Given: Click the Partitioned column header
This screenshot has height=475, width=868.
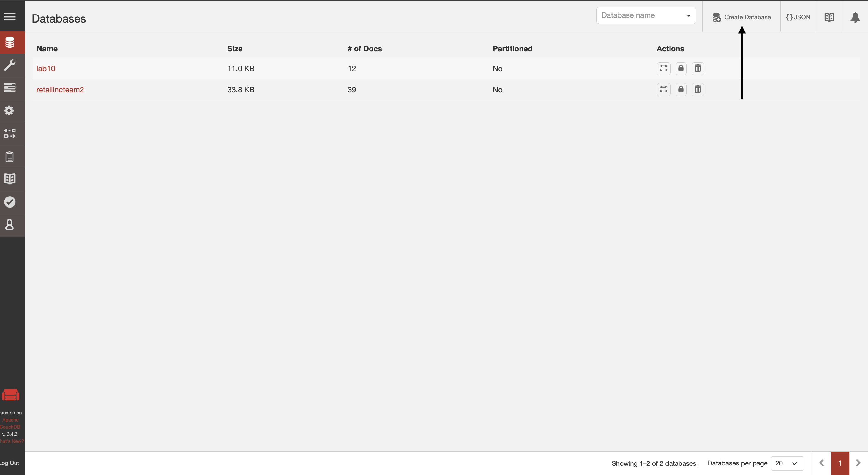Looking at the screenshot, I should 512,49.
